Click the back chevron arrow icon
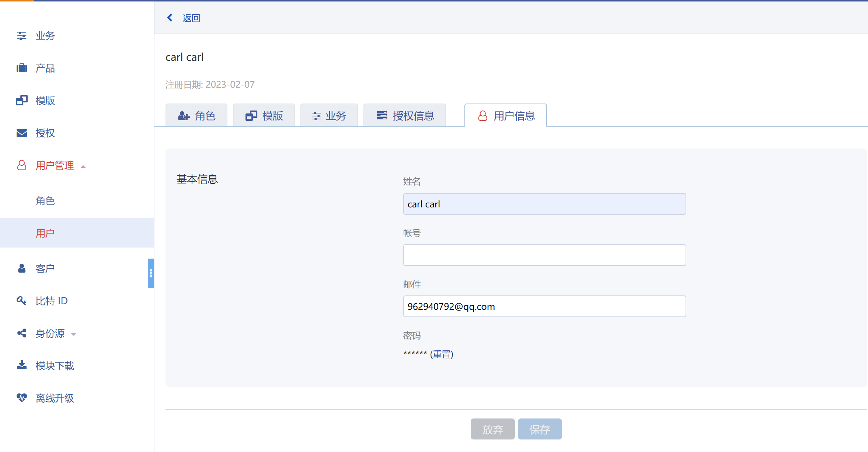Viewport: 868px width, 452px height. pyautogui.click(x=170, y=17)
